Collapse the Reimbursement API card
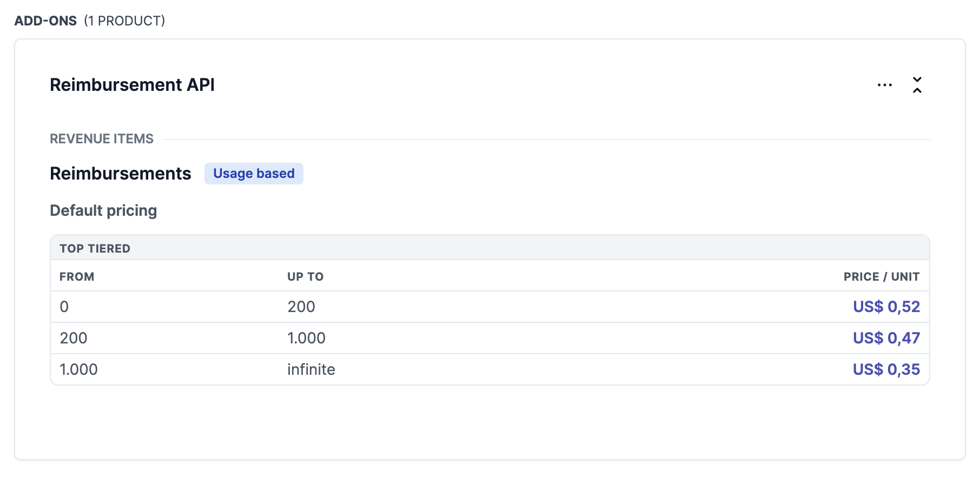This screenshot has width=980, height=477. pos(917,85)
